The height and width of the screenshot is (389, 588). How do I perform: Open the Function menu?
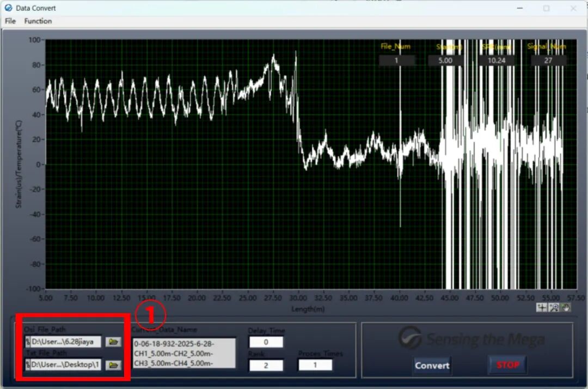click(x=38, y=21)
